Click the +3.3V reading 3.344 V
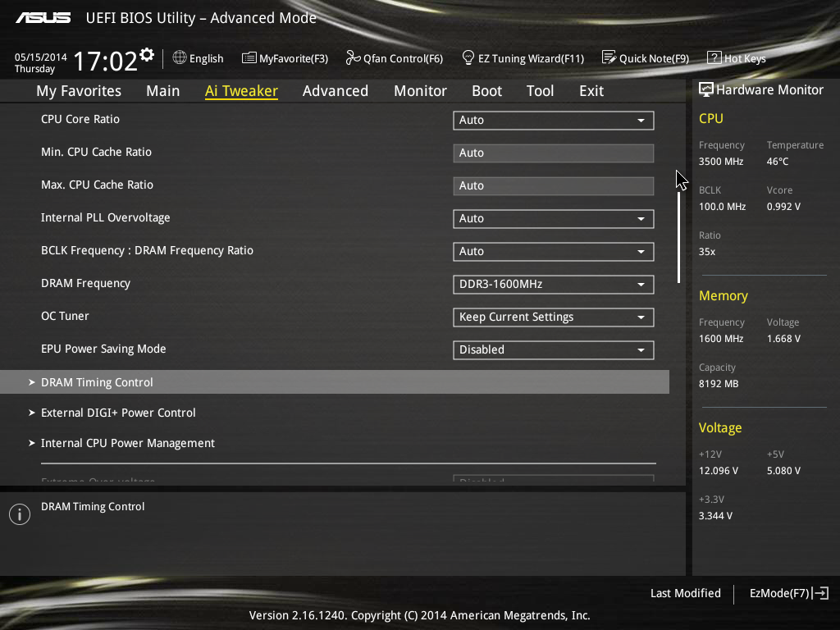 [715, 516]
